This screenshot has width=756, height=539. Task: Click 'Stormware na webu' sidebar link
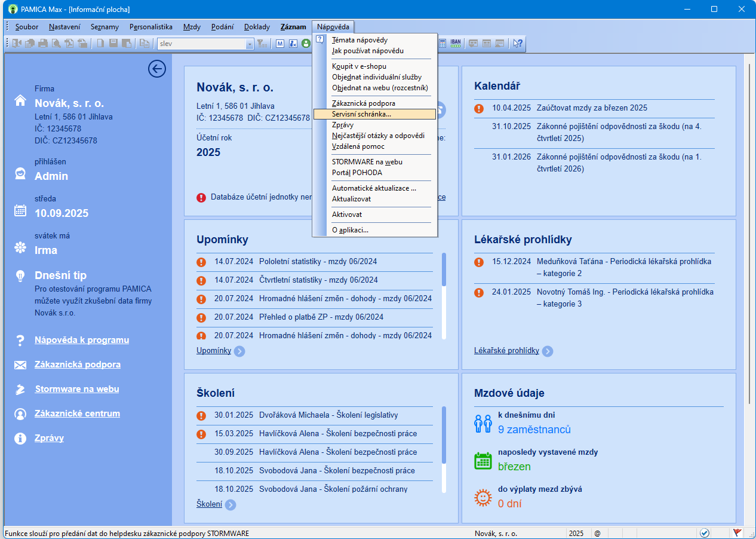(77, 389)
